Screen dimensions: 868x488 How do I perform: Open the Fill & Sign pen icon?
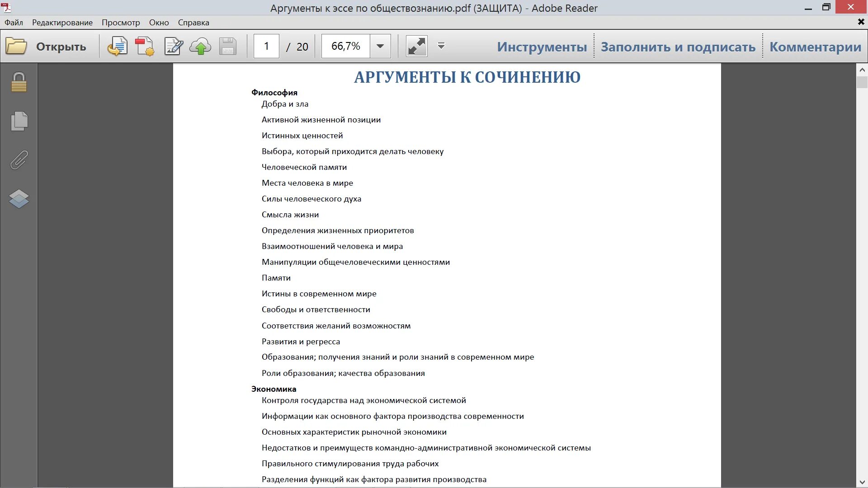pos(173,46)
